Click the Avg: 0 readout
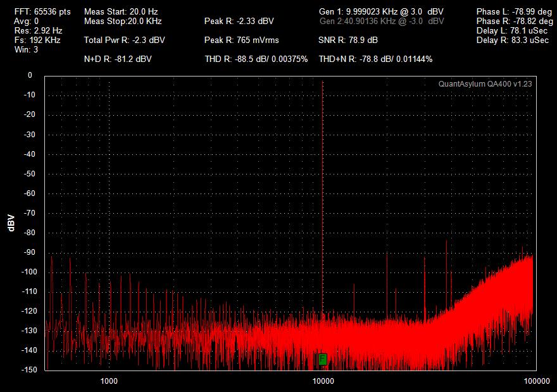The image size is (557, 392). [27, 21]
